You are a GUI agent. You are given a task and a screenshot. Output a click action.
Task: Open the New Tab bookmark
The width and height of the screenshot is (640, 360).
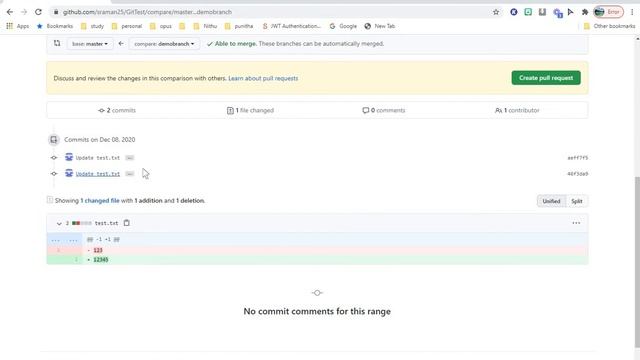tap(380, 26)
